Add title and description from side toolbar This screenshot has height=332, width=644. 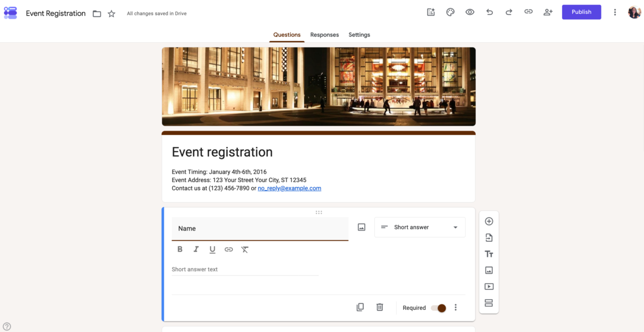click(489, 254)
